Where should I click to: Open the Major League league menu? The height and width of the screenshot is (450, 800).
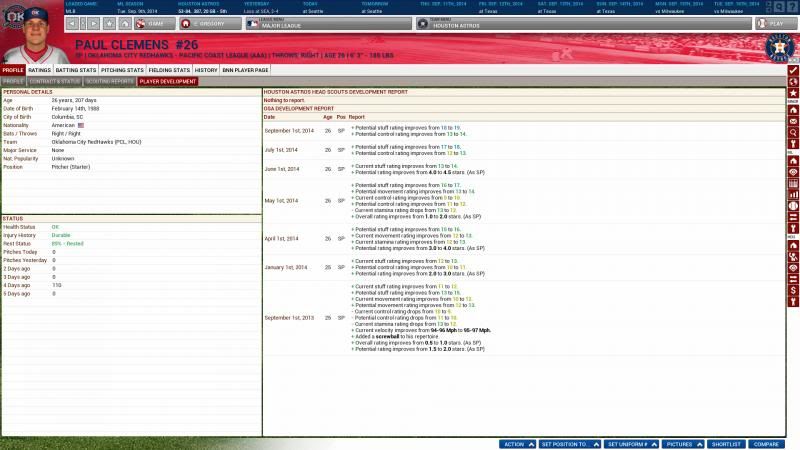pyautogui.click(x=329, y=23)
